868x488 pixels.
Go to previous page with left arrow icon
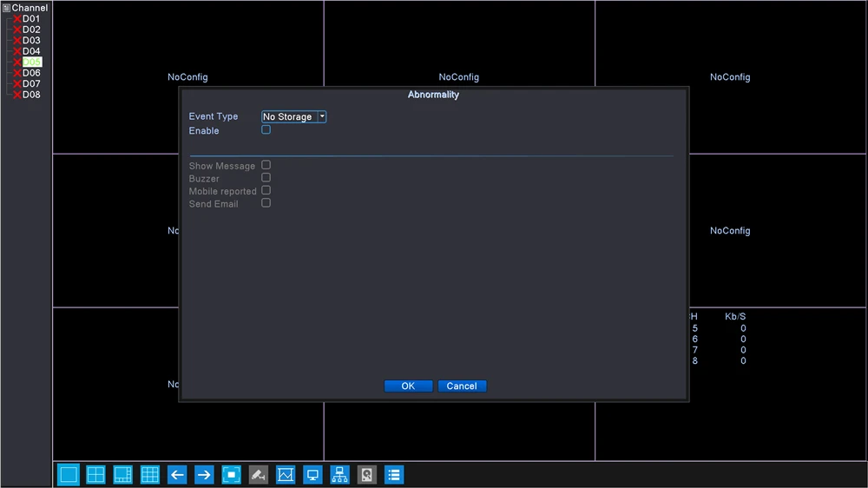coord(177,475)
